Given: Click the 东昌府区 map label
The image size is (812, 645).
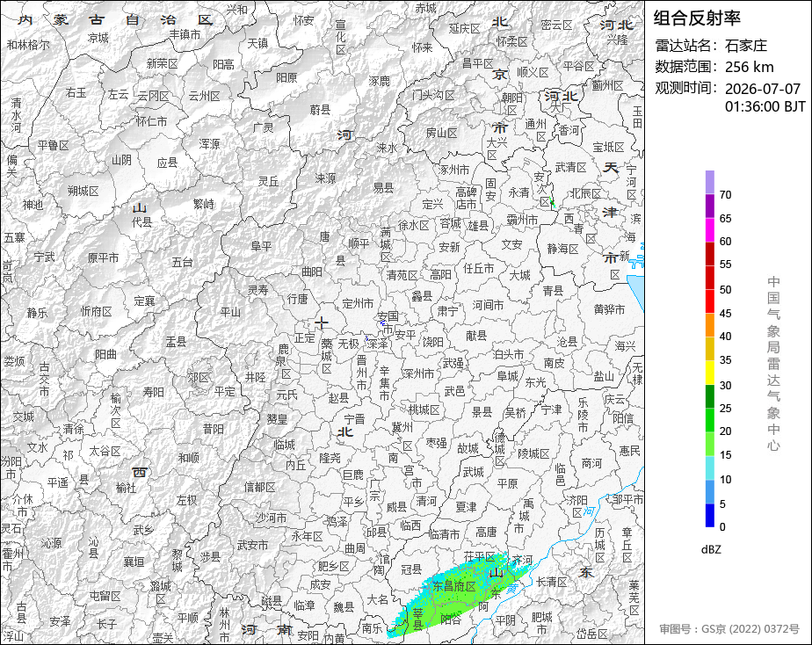Looking at the screenshot, I should 454,586.
